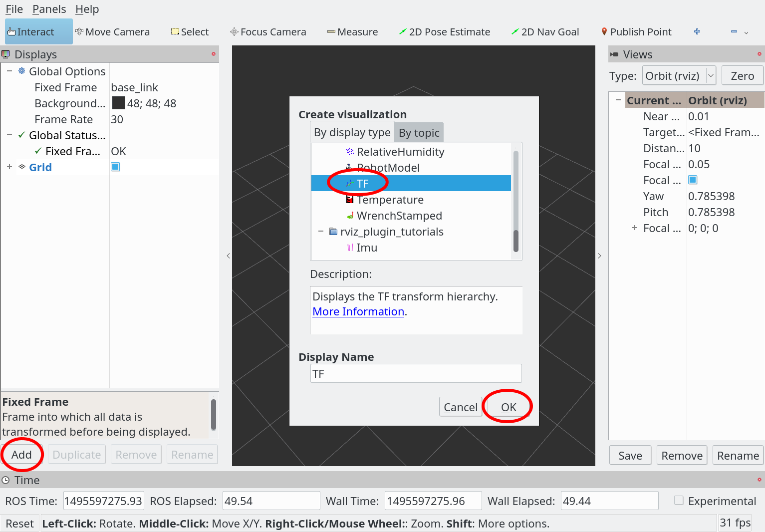This screenshot has height=532, width=765.
Task: Activate the Focus Camera tool
Action: click(268, 32)
